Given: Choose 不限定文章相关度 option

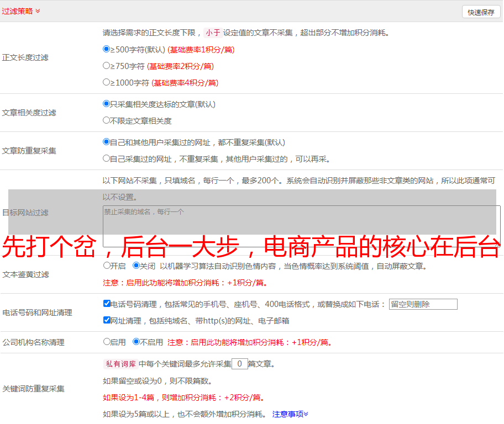Looking at the screenshot, I should pyautogui.click(x=107, y=120).
